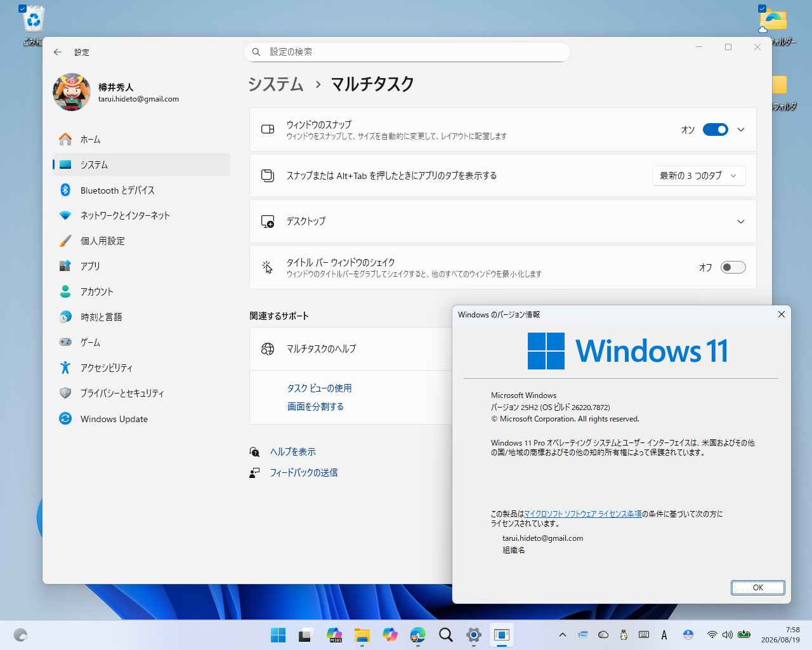Click the widgets icon at taskbar left
This screenshot has height=650, width=812.
(x=20, y=635)
